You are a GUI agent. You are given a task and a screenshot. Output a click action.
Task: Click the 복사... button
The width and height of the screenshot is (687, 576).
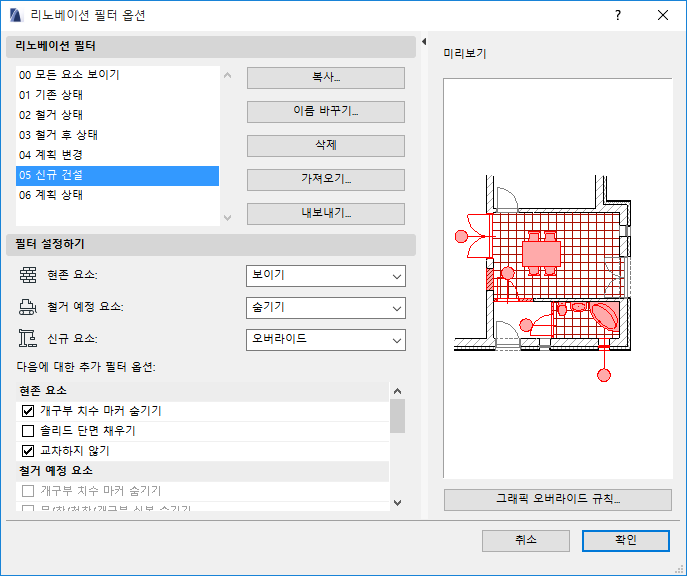click(326, 78)
